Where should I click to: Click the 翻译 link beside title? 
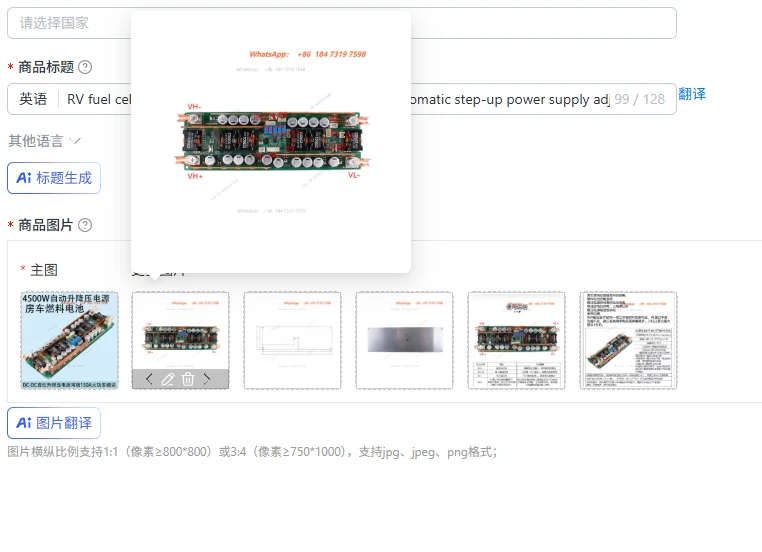pyautogui.click(x=692, y=94)
